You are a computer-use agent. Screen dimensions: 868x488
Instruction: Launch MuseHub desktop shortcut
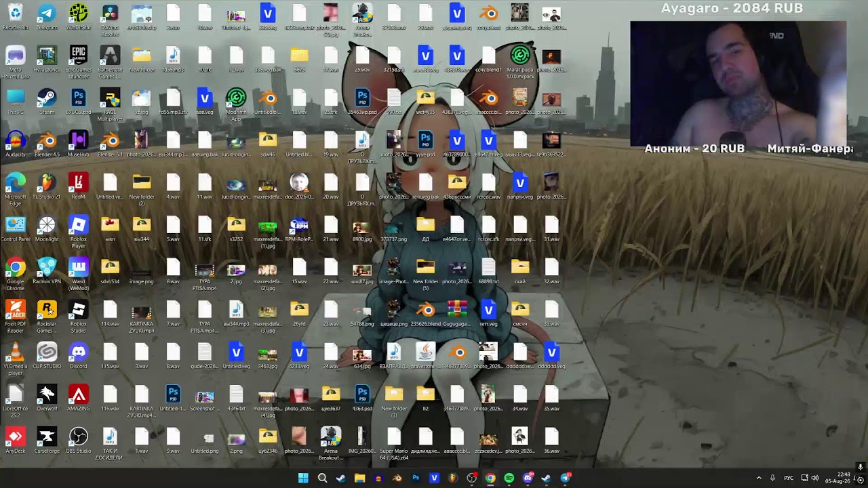(x=78, y=144)
